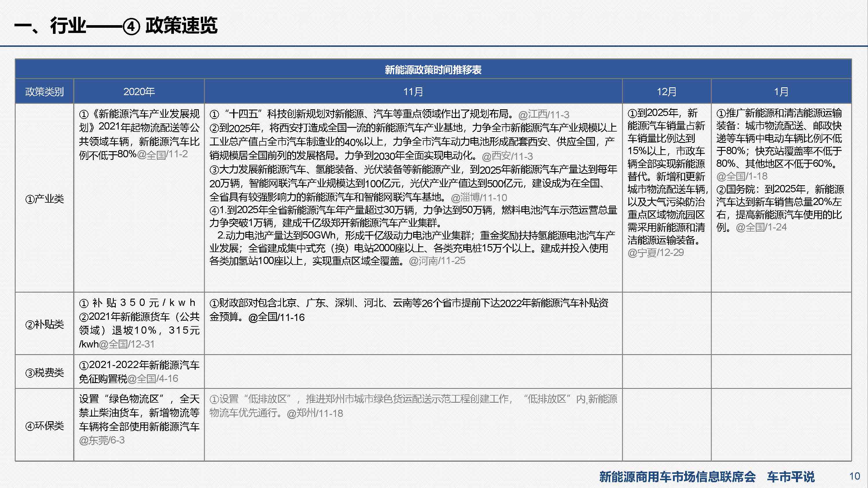Select the @宁夏/12-29 source tag

coord(656,253)
